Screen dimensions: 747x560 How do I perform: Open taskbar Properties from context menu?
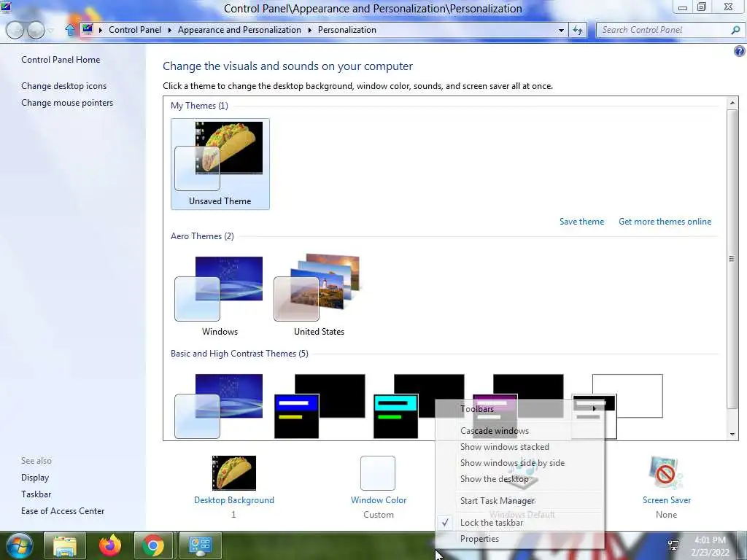pos(479,539)
